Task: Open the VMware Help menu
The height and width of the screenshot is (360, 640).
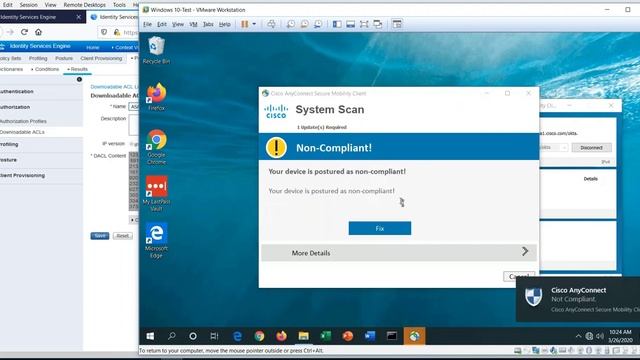Action: pos(224,24)
